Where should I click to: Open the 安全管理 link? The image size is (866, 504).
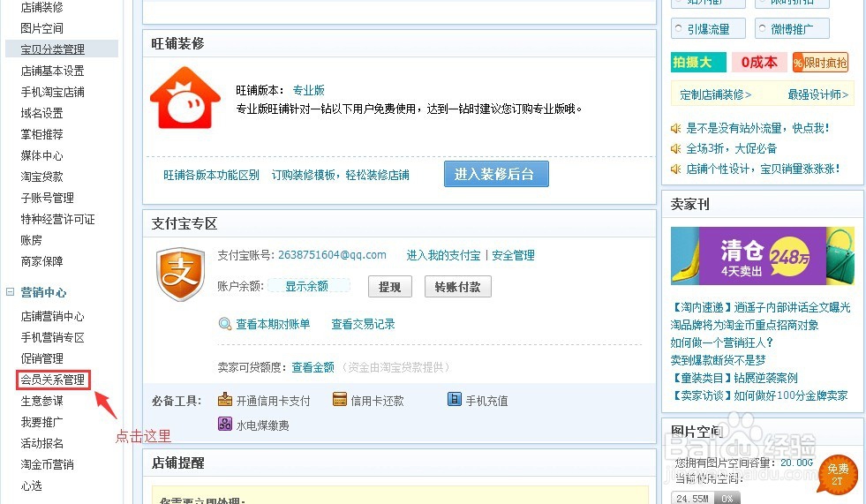(513, 255)
